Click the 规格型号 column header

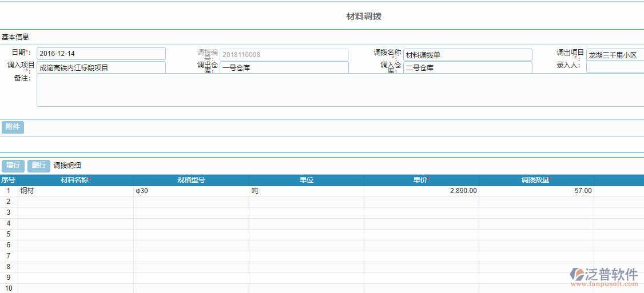click(x=191, y=180)
